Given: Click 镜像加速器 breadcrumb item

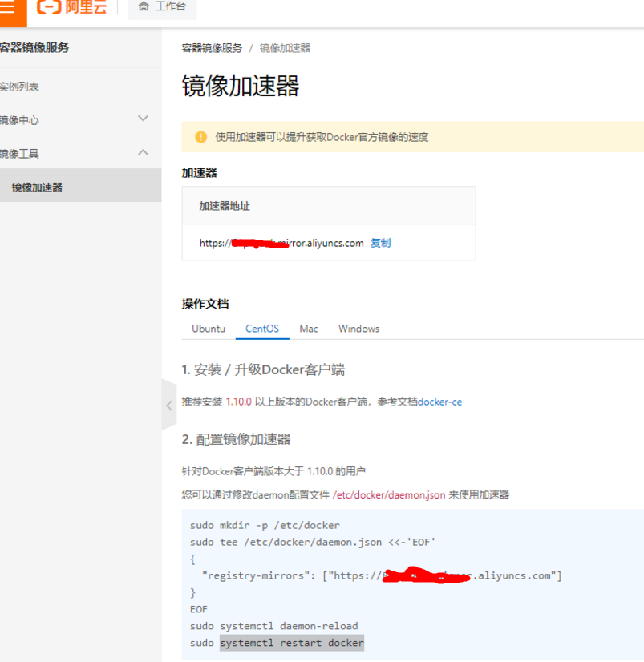Looking at the screenshot, I should point(285,48).
